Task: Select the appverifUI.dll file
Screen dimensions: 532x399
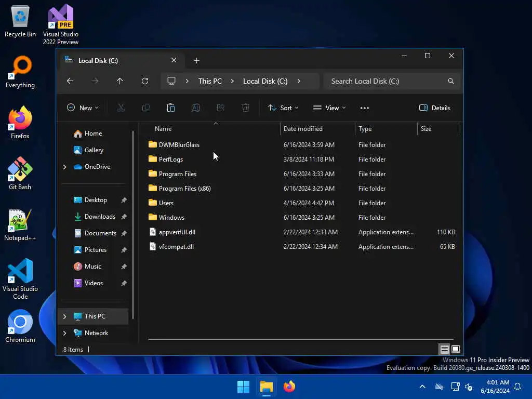Action: (177, 232)
